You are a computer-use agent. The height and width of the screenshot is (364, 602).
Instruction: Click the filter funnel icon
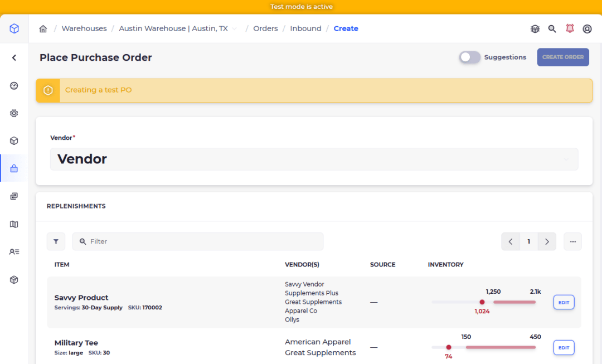click(56, 241)
